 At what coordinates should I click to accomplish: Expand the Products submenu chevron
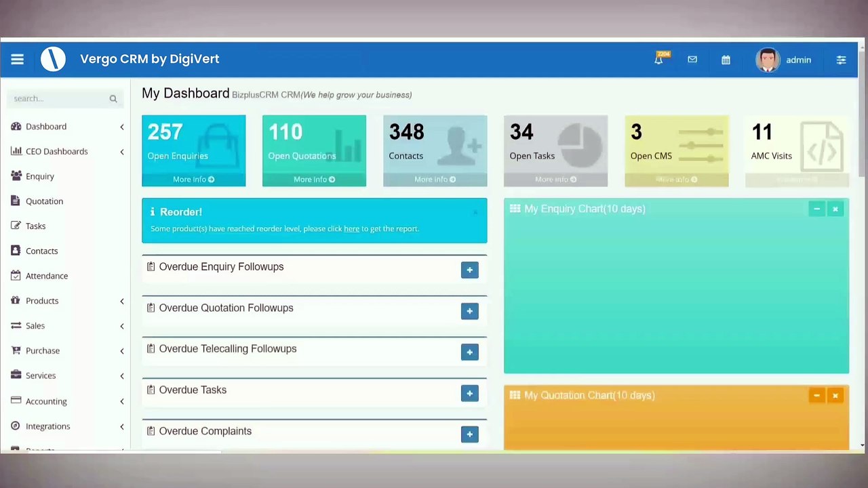[122, 301]
